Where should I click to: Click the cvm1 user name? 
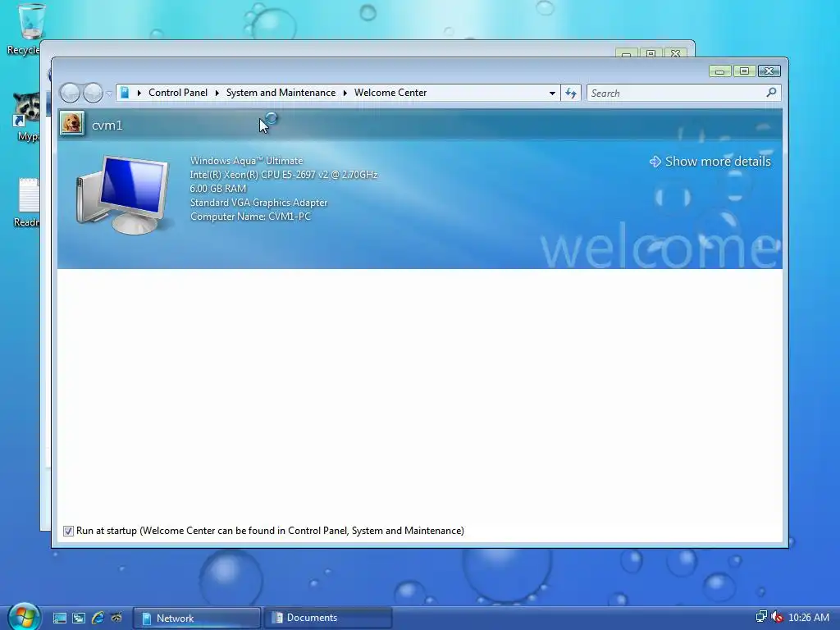(x=107, y=126)
